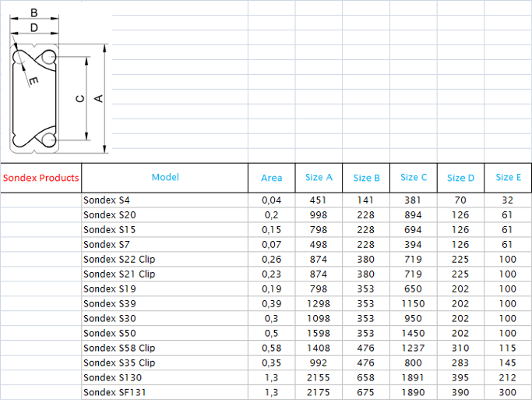Select Size C value 894
Viewport: 532px width, 400px height.
(414, 215)
